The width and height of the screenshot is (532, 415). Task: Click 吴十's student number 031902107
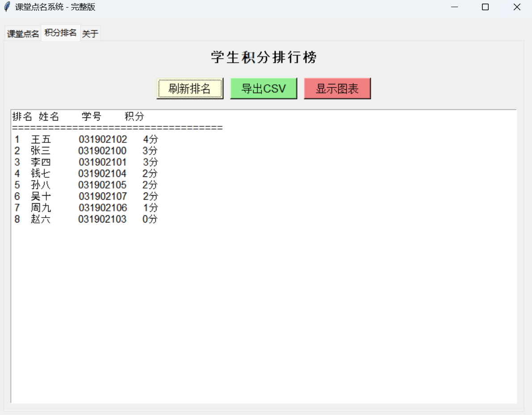click(x=103, y=197)
